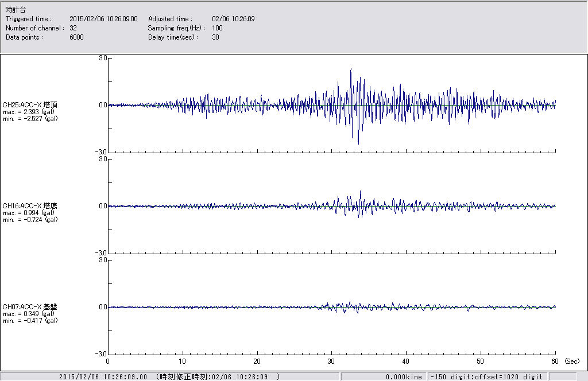This screenshot has width=588, height=381.
Task: Click the digit offset status bar panel
Action: pos(487,377)
